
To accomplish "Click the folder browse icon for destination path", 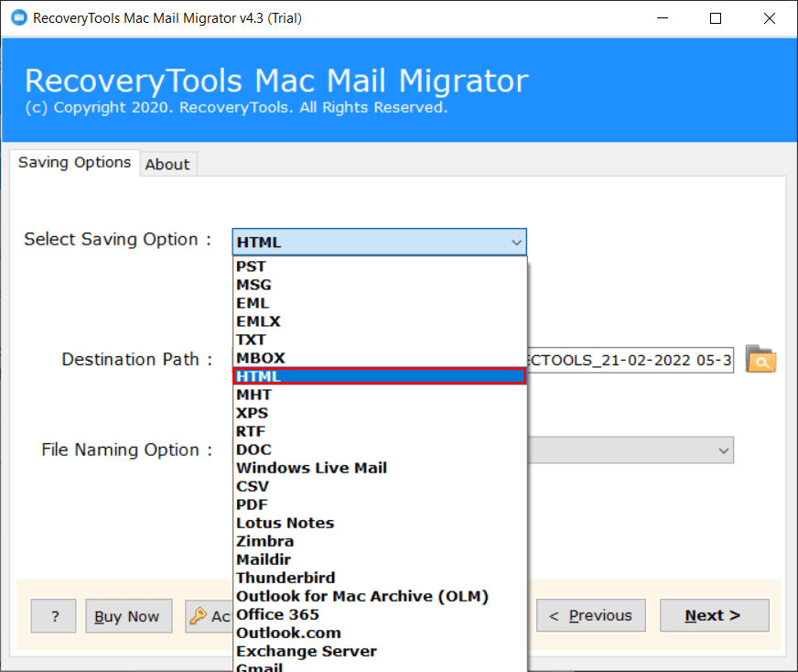I will click(x=760, y=360).
